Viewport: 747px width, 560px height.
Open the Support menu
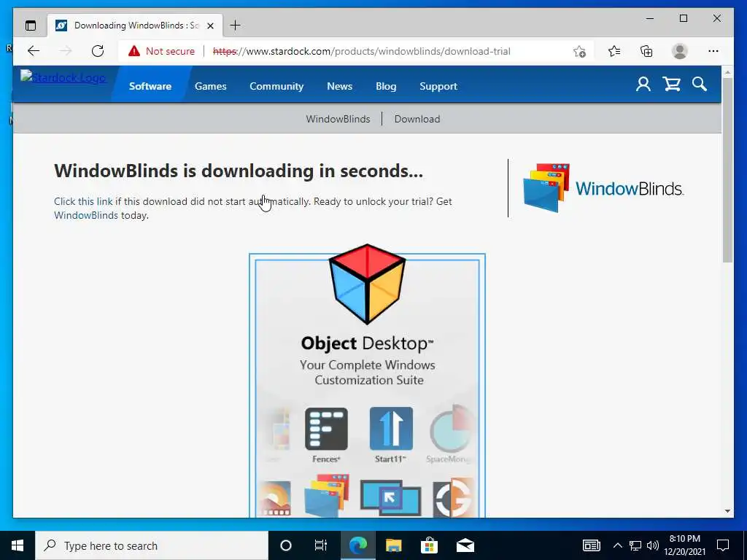point(438,86)
